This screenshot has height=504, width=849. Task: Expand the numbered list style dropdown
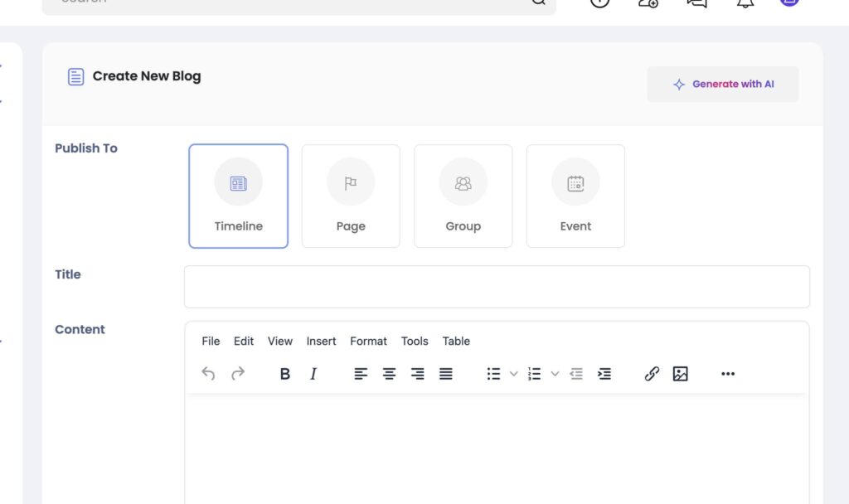pyautogui.click(x=555, y=374)
